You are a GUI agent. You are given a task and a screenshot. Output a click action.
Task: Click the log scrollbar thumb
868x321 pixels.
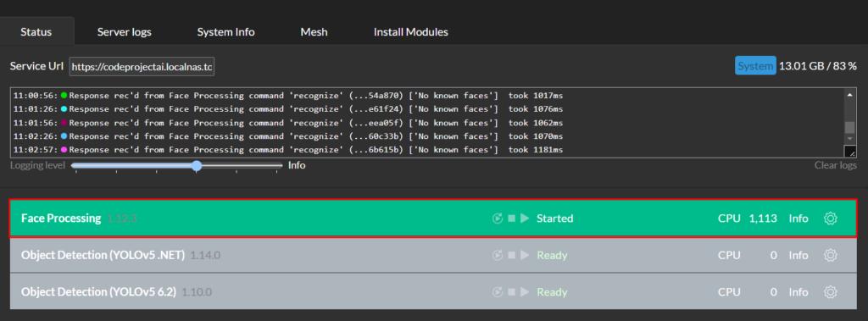[849, 127]
